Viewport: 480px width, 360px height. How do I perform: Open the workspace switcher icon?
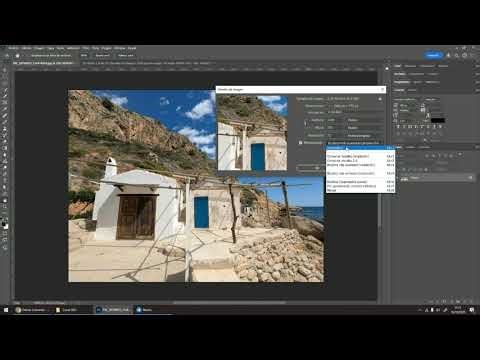coord(465,56)
